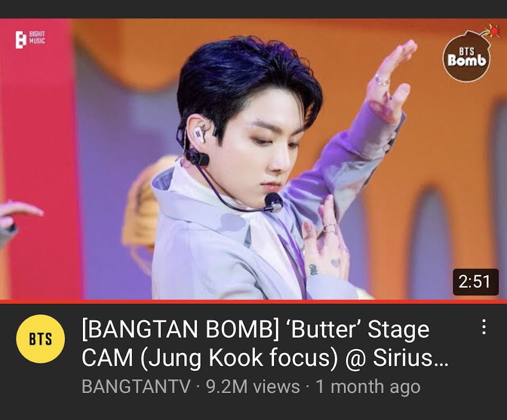This screenshot has width=507, height=420.
Task: Click the singer's headset microphone in the thumbnail
Action: 273,202
